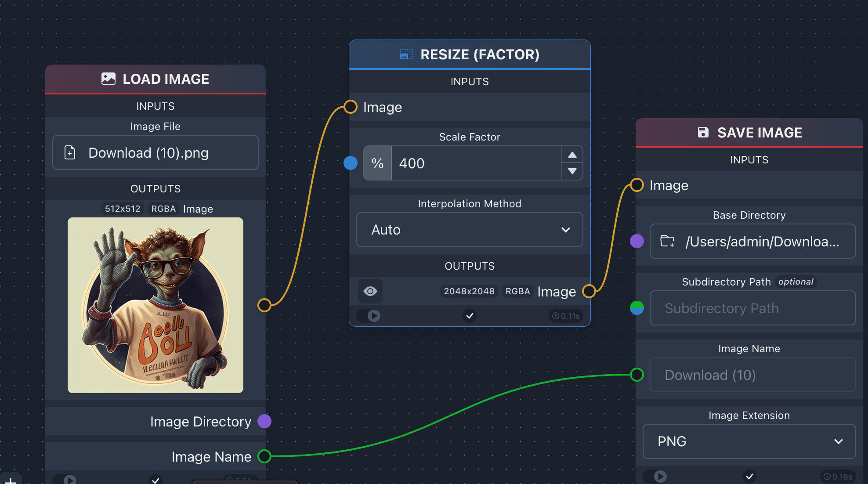868x484 pixels.
Task: Toggle the Save Image node run switch
Action: 655,477
